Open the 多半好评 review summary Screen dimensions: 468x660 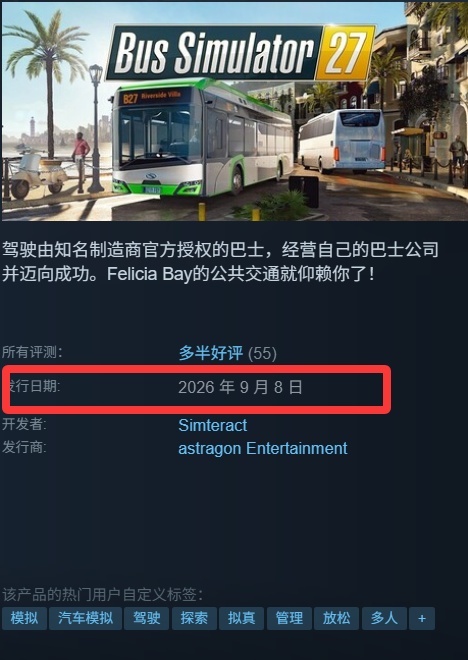[211, 353]
